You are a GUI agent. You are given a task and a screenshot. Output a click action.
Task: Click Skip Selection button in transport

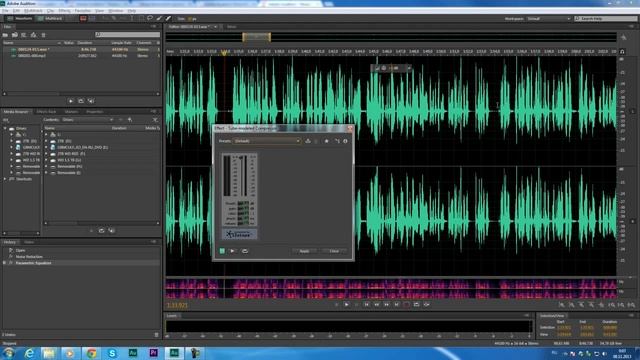coord(427,304)
